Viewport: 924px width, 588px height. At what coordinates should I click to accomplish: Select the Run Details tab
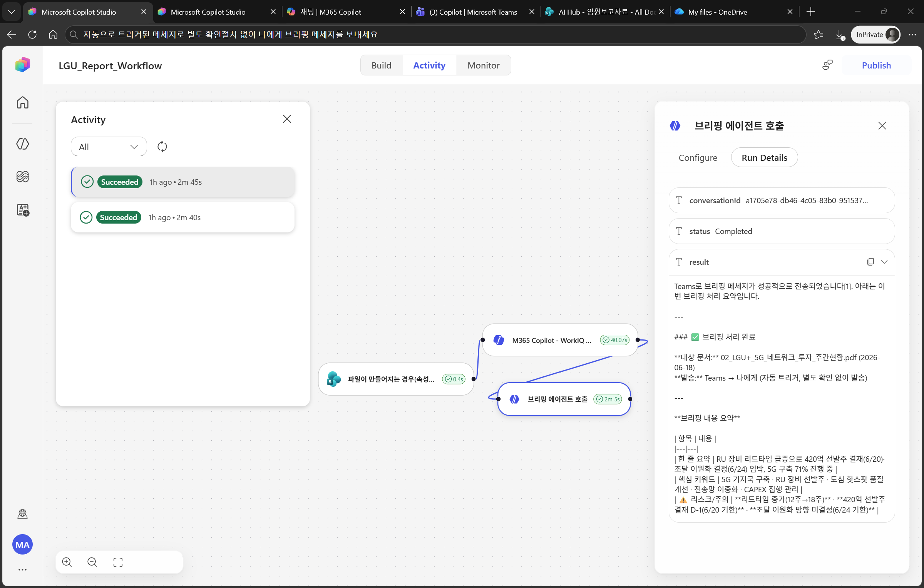tap(764, 158)
